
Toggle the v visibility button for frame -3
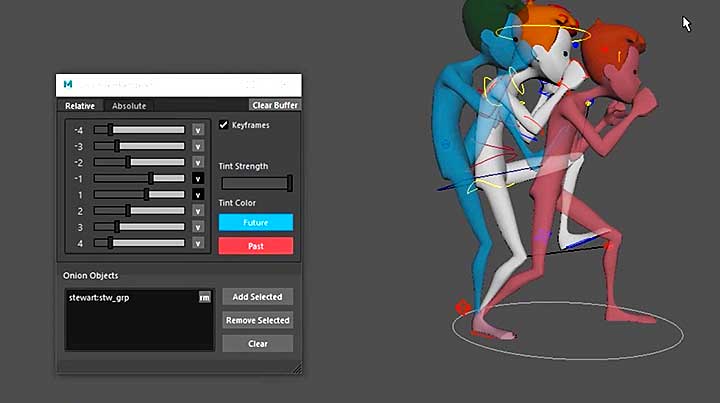[198, 146]
